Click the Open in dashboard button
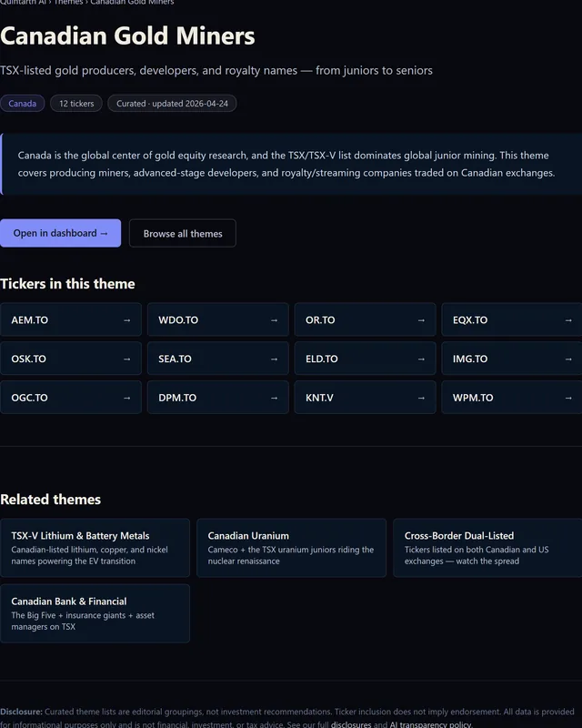582x728 pixels. click(60, 233)
